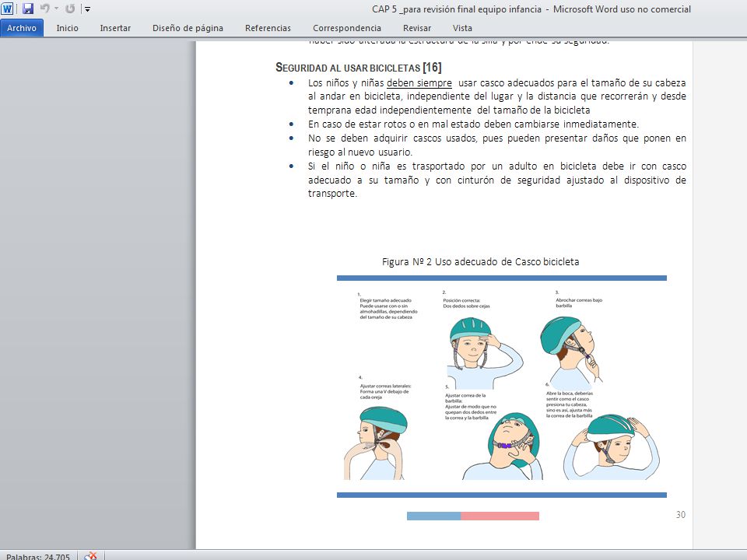747x560 pixels.
Task: Customize the Quick Access Toolbar dropdown
Action: click(87, 9)
